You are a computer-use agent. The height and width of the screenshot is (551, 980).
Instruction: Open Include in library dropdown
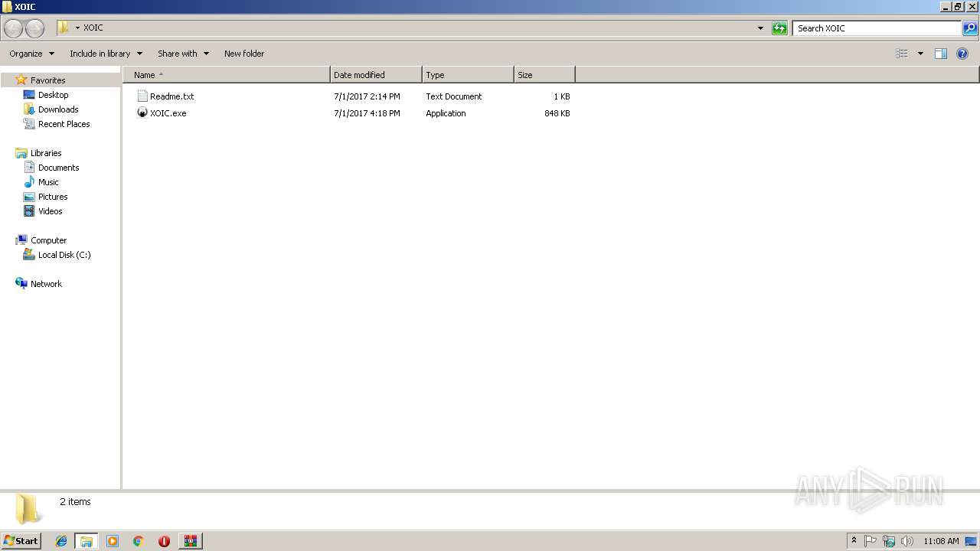[106, 54]
